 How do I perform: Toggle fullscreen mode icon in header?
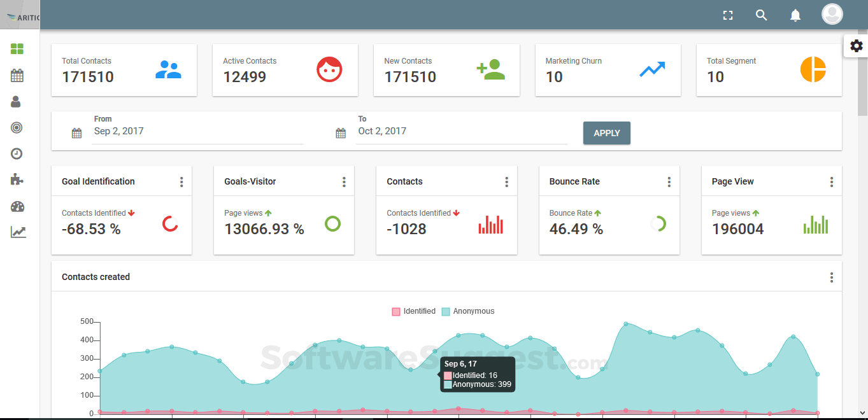pos(728,15)
